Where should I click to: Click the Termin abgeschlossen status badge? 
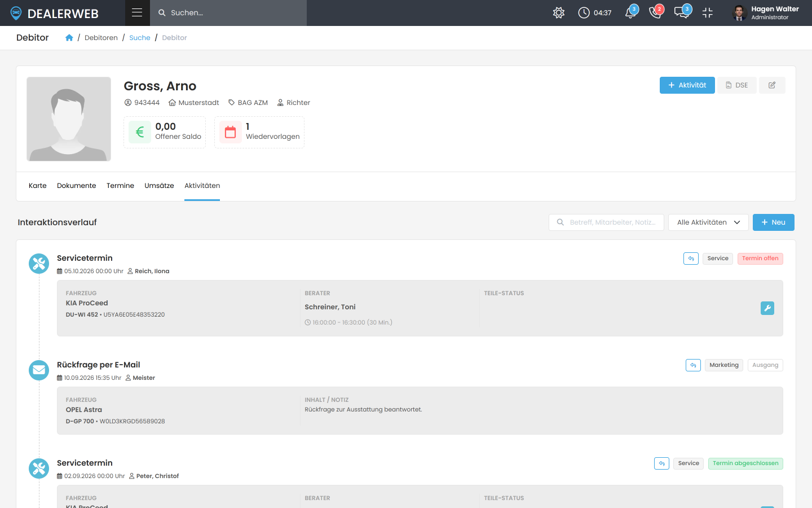[x=745, y=463]
